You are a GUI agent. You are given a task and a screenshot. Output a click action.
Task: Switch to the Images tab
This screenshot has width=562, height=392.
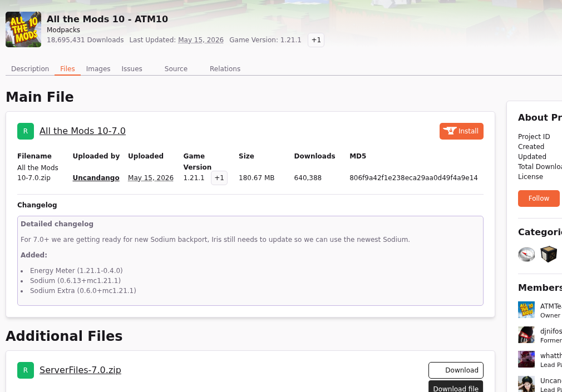(98, 69)
